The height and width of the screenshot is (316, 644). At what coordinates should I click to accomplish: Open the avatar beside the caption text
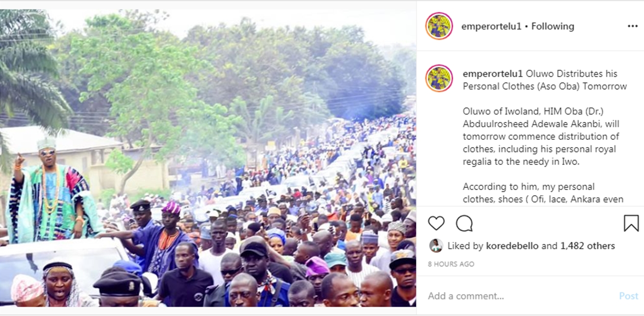click(439, 78)
